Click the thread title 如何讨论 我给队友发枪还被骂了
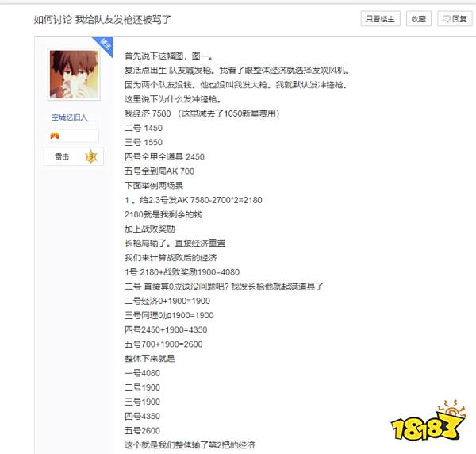The width and height of the screenshot is (476, 454). click(102, 20)
